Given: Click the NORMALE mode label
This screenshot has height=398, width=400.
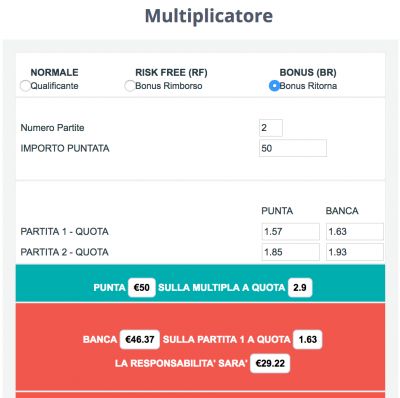Looking at the screenshot, I should (55, 73).
